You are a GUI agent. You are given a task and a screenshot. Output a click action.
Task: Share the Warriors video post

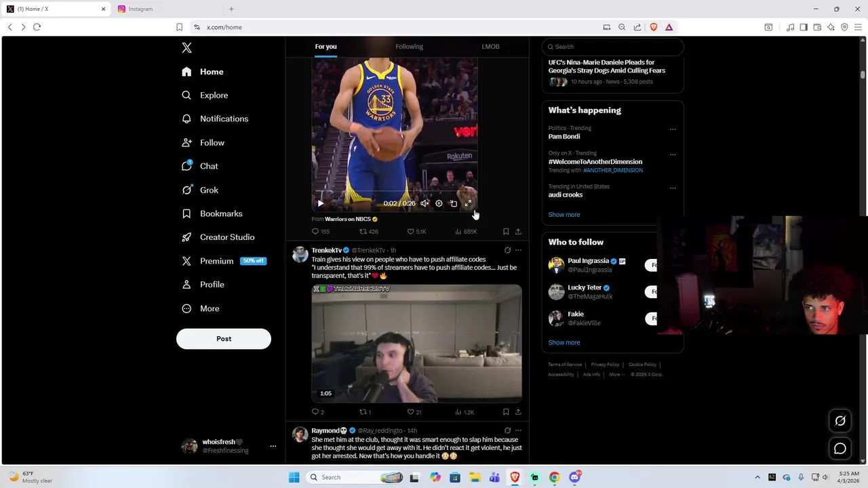point(518,232)
